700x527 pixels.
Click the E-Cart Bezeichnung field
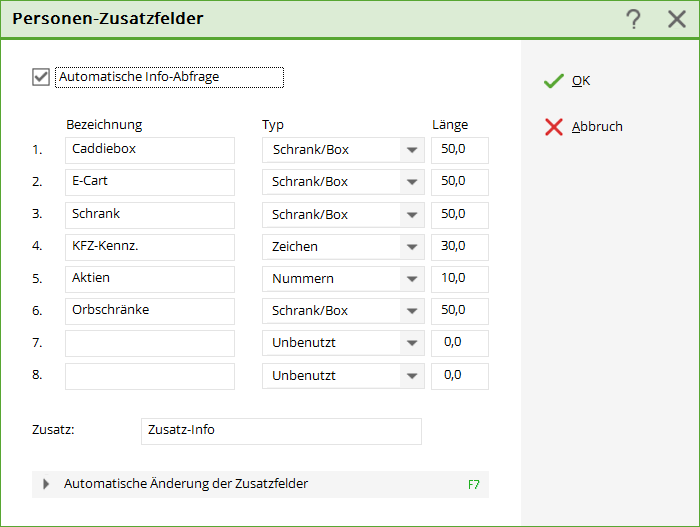click(x=150, y=182)
